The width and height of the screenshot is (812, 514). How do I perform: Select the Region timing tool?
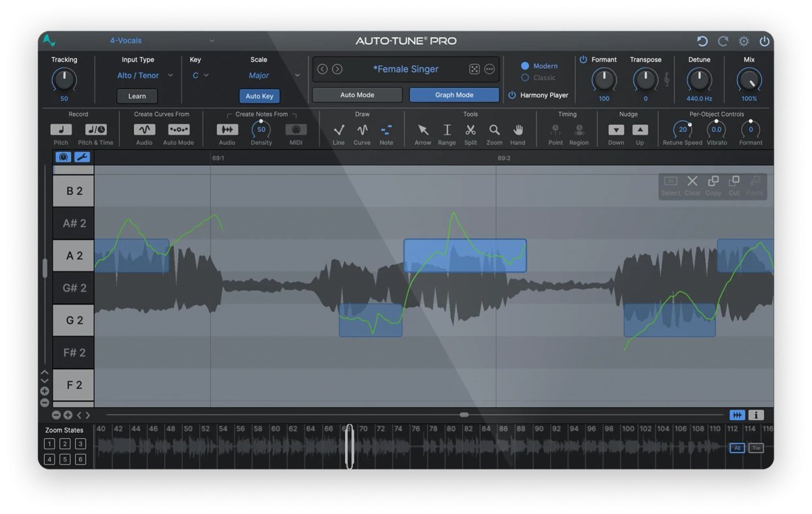pyautogui.click(x=579, y=130)
